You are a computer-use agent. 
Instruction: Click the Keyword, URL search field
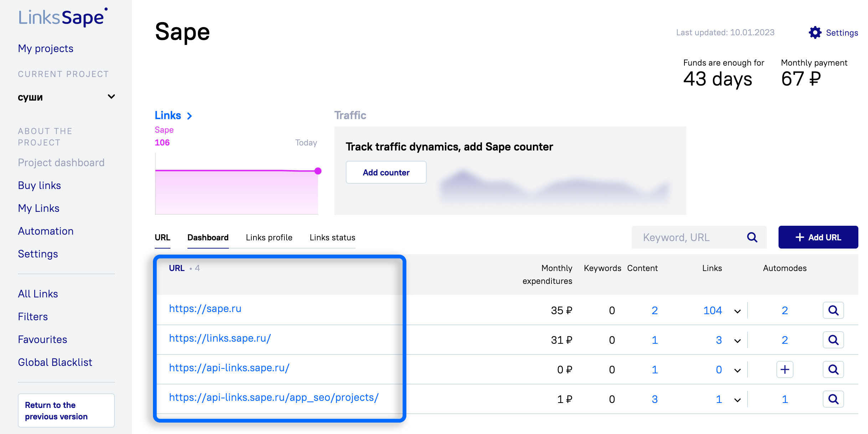tap(699, 237)
